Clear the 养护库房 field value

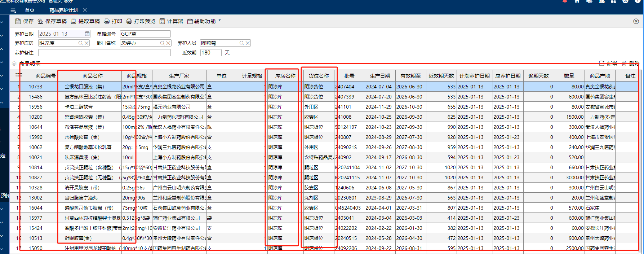[x=86, y=43]
